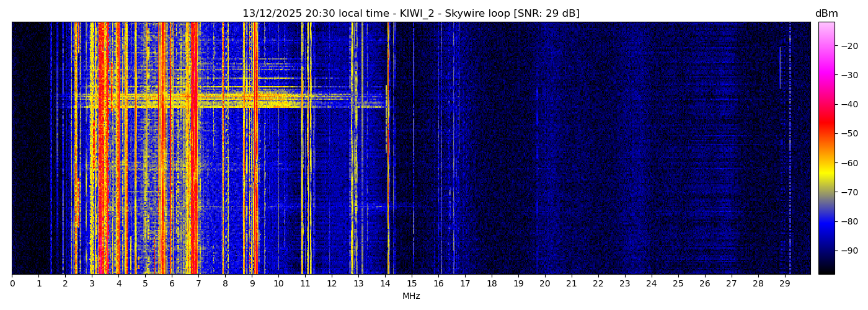Viewport: 868px width, 310px height.
Task: Click the 29 MHz tick label
Action: 784,283
